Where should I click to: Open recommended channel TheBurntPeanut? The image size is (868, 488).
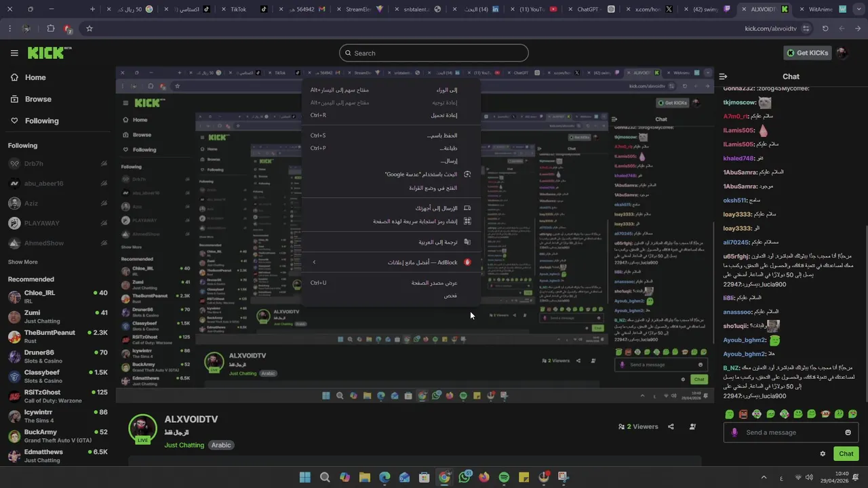click(58, 336)
